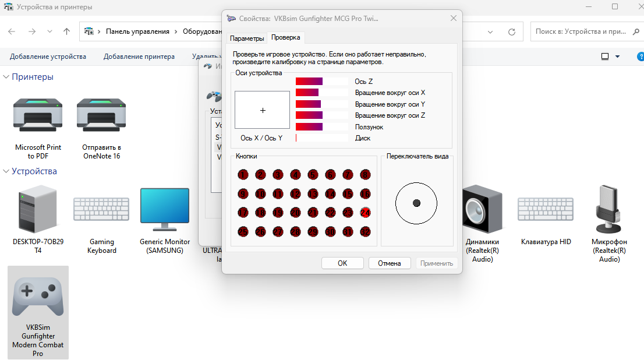
Task: Collapse the Devices group
Action: (6, 171)
